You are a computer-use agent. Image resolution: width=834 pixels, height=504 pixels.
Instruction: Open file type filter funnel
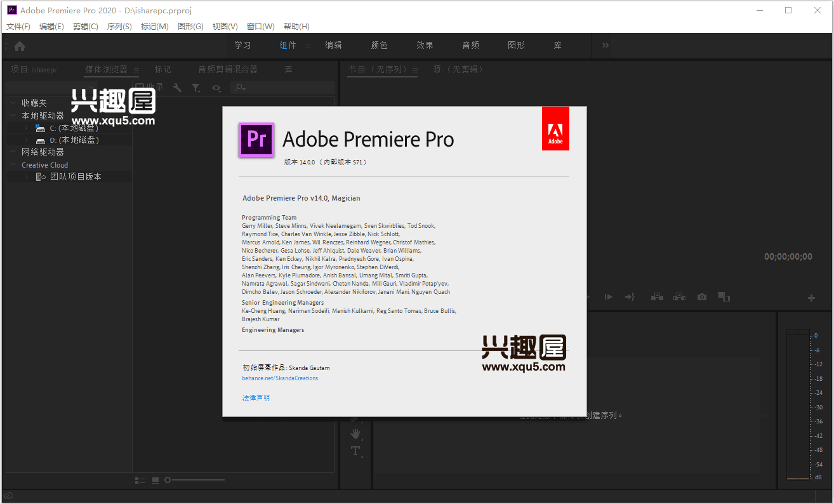(x=197, y=88)
